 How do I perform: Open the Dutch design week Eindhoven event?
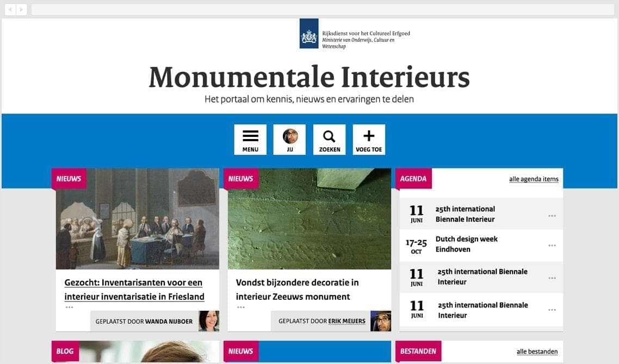pyautogui.click(x=466, y=244)
